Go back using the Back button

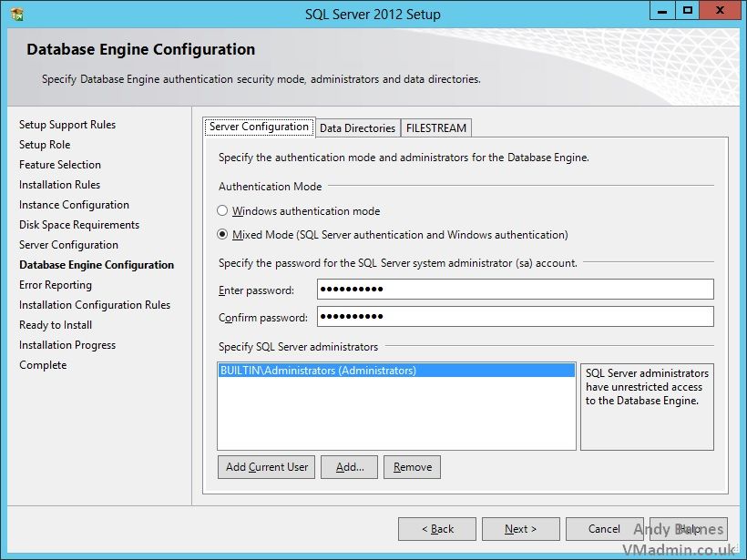[x=437, y=529]
